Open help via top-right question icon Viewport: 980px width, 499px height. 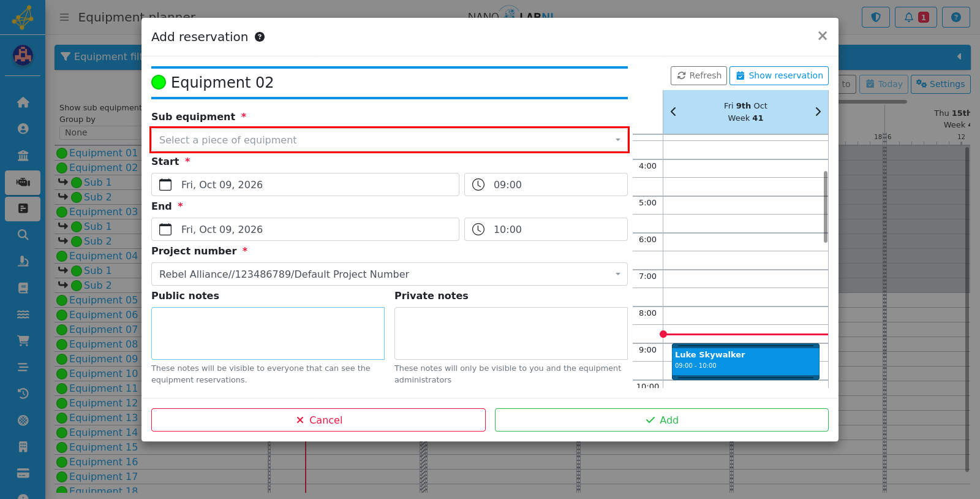coord(956,17)
